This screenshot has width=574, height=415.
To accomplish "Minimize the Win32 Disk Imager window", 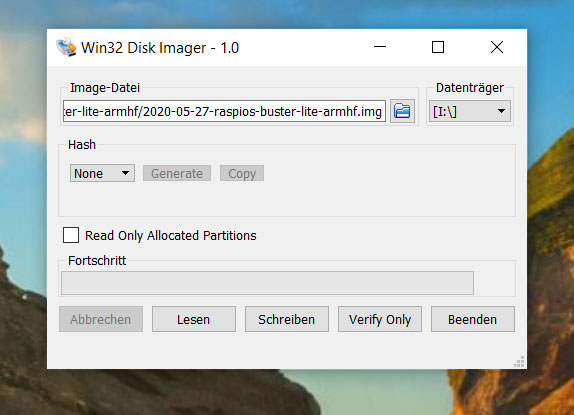I will [380, 47].
